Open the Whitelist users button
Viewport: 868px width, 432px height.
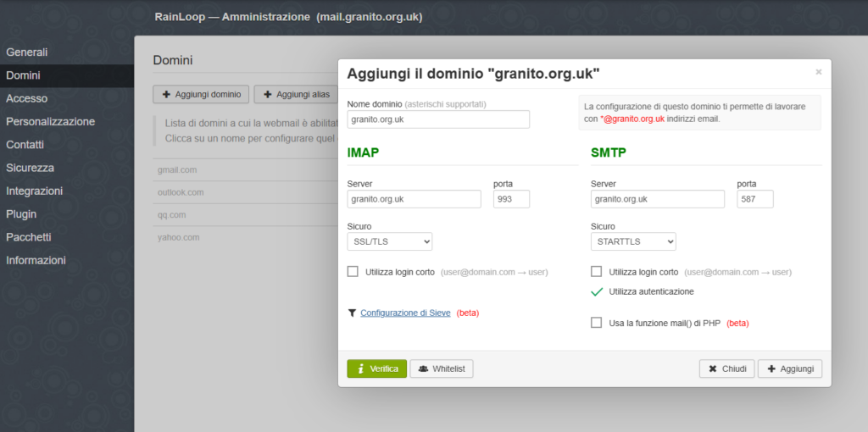pyautogui.click(x=441, y=368)
